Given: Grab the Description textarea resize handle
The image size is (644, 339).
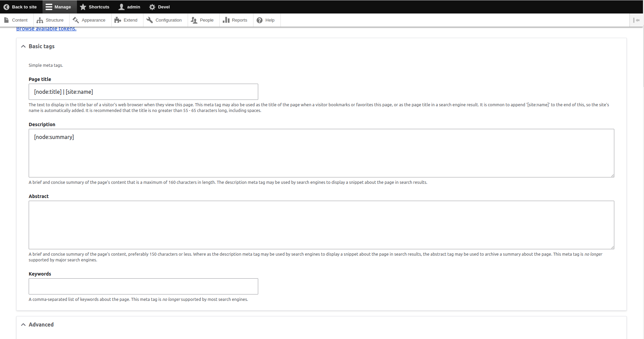Looking at the screenshot, I should click(612, 175).
